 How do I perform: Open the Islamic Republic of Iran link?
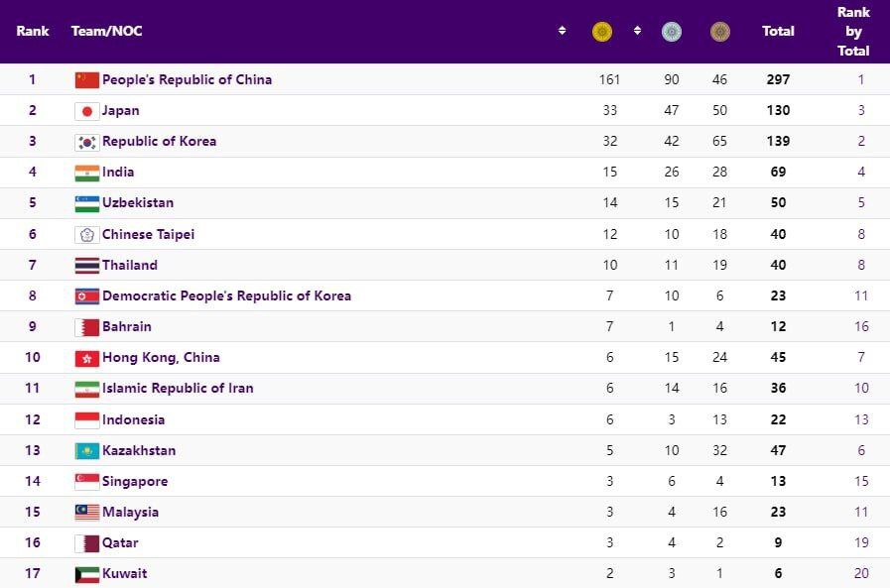tap(178, 389)
